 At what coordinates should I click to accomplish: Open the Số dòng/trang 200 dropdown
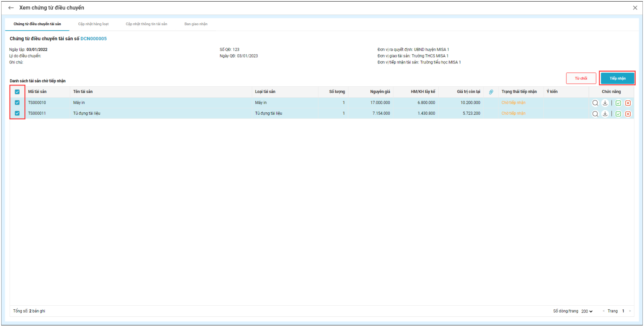(587, 311)
